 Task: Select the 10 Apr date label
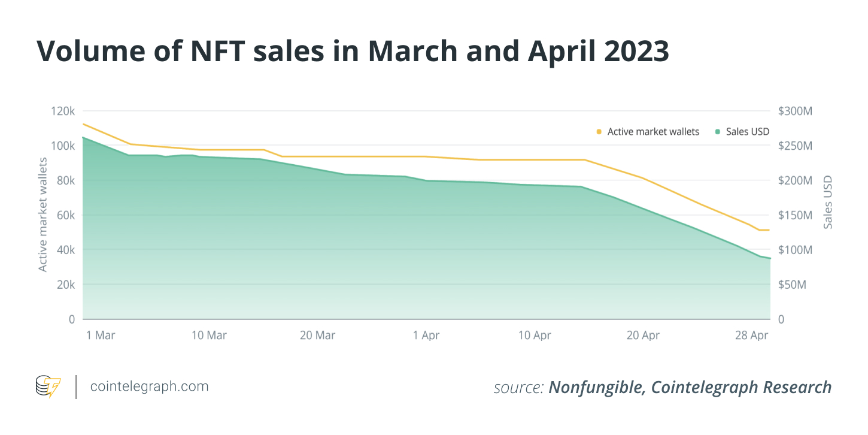point(535,336)
